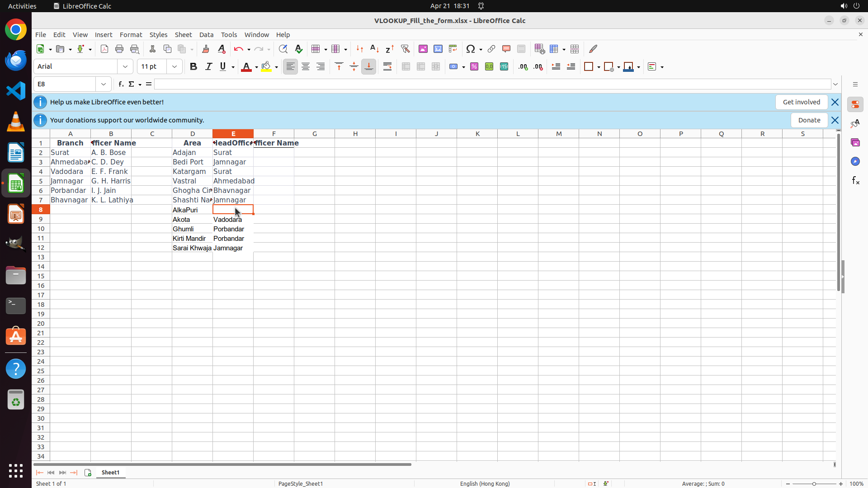Click the Sort Ascending icon
Viewport: 868px width, 488px height.
click(x=374, y=49)
